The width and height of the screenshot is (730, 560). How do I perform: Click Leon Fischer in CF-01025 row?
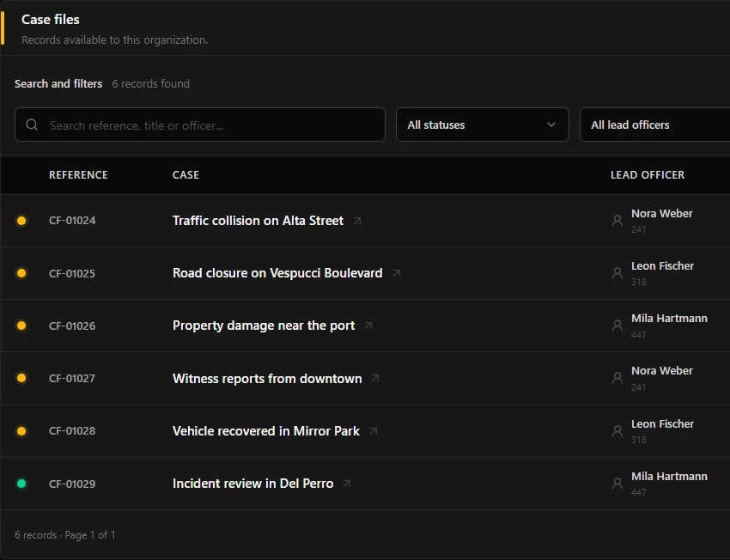click(x=662, y=266)
